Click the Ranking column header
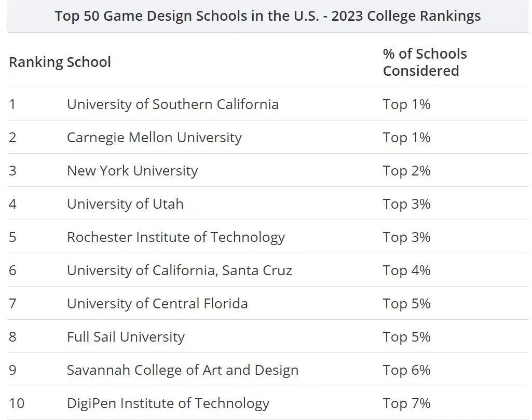The height and width of the screenshot is (420, 532). 34,62
